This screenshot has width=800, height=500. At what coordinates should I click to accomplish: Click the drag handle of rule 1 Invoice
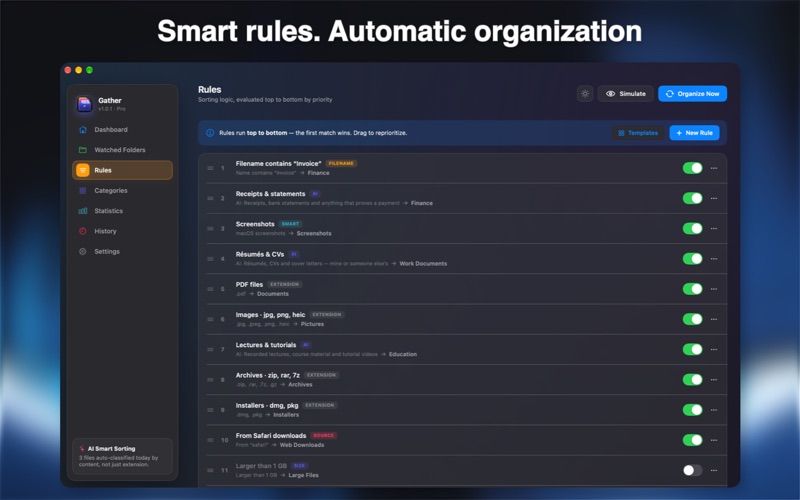tap(210, 168)
